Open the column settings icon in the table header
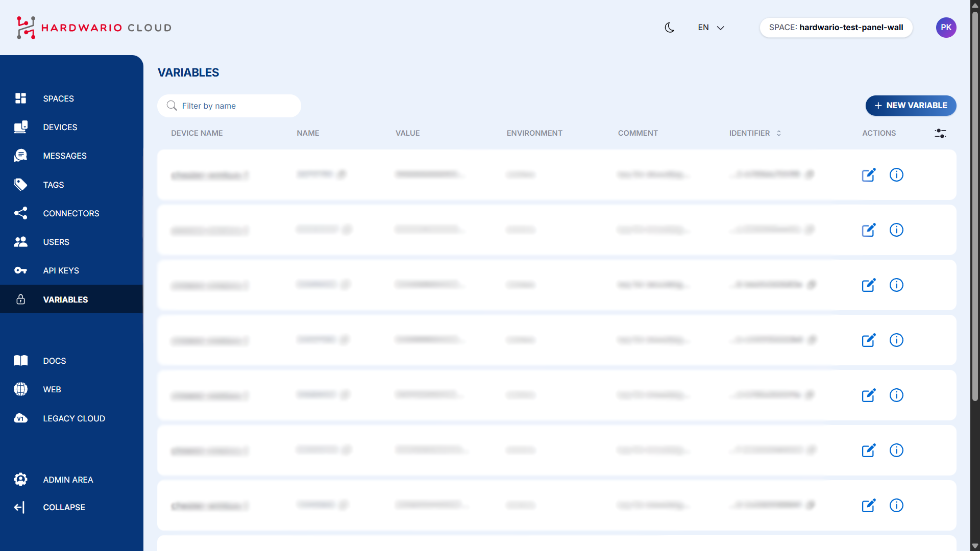The width and height of the screenshot is (980, 551). tap(941, 133)
